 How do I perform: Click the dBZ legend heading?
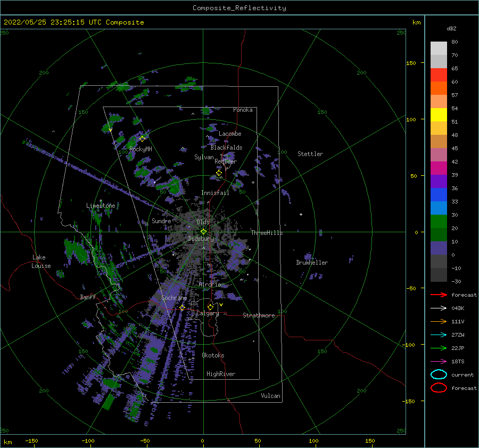point(451,29)
